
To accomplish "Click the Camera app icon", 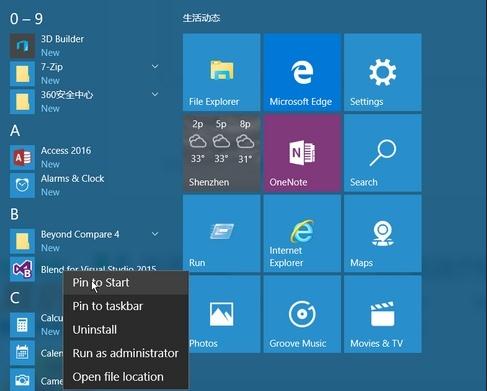I will pyautogui.click(x=22, y=380).
